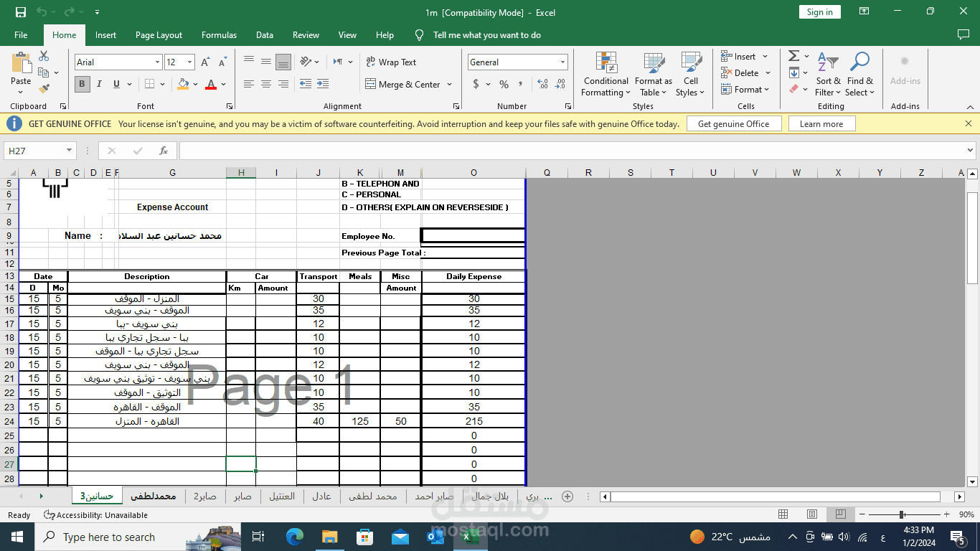Switch to Page Layout view icon
980x551 pixels.
click(812, 514)
